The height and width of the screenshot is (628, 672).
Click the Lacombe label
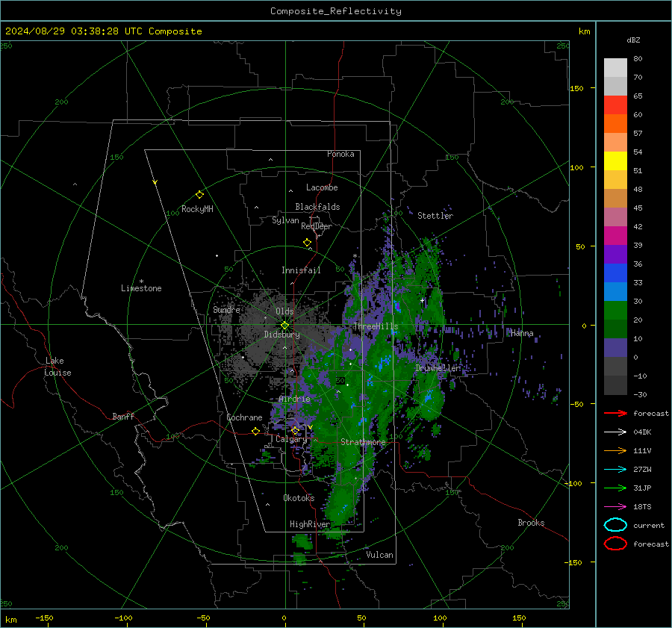tap(322, 187)
